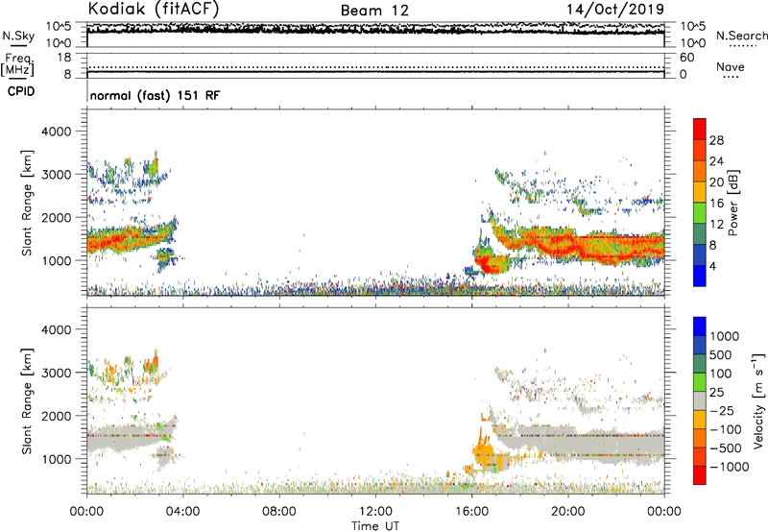Click the blue bottom of the Power color bar
768x532 pixels.
point(700,276)
